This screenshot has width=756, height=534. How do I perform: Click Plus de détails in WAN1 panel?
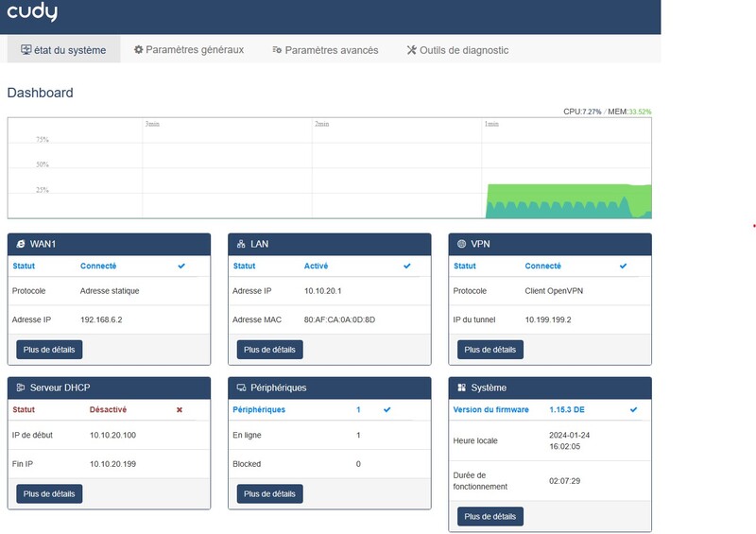point(49,350)
